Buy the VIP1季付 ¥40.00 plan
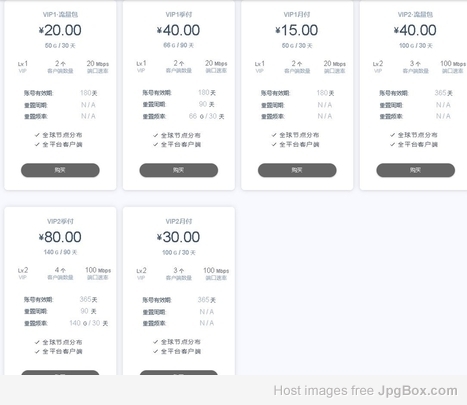467x405 pixels. point(179,170)
